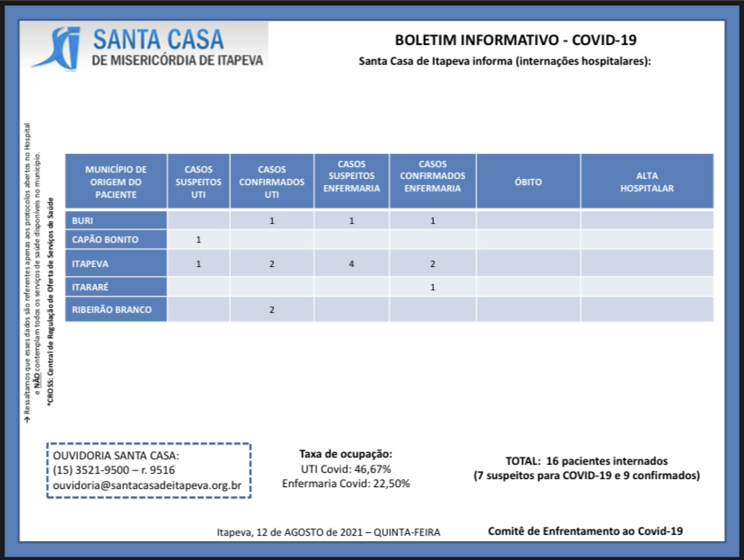Click 'BOLETIM INFORMATIVO - COVID-19' heading
744x560 pixels.
point(516,40)
